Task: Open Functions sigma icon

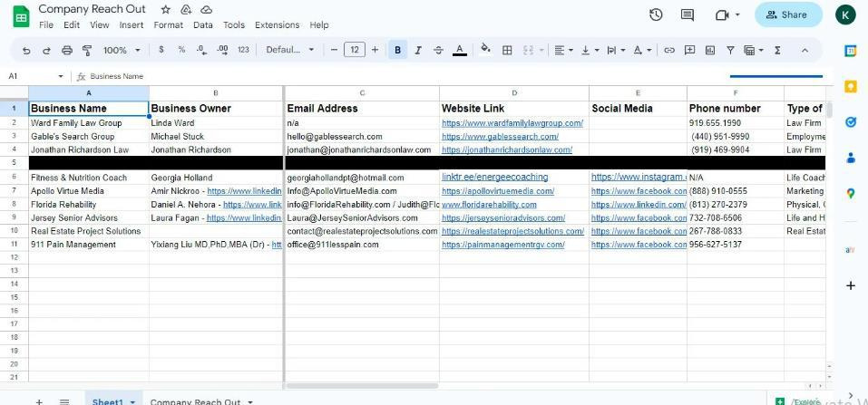Action: (777, 50)
